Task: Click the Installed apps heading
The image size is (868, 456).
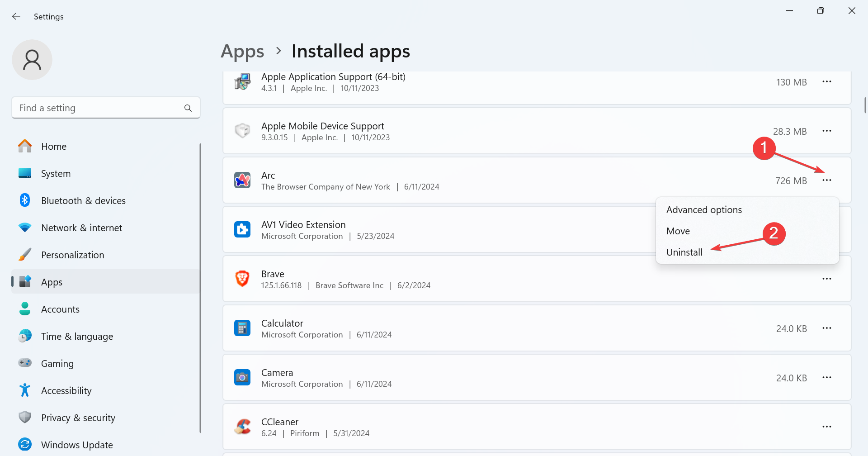Action: tap(351, 52)
